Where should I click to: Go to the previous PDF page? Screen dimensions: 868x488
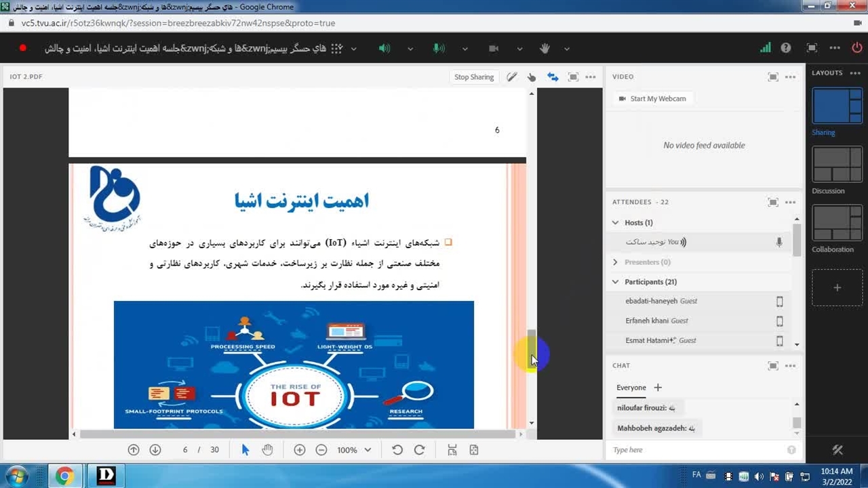click(x=134, y=450)
